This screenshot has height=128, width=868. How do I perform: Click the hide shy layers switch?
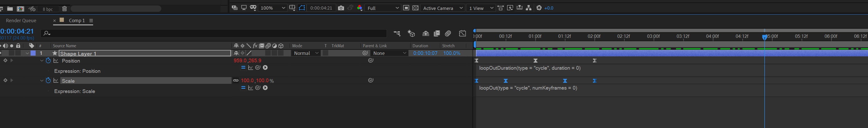(x=426, y=34)
